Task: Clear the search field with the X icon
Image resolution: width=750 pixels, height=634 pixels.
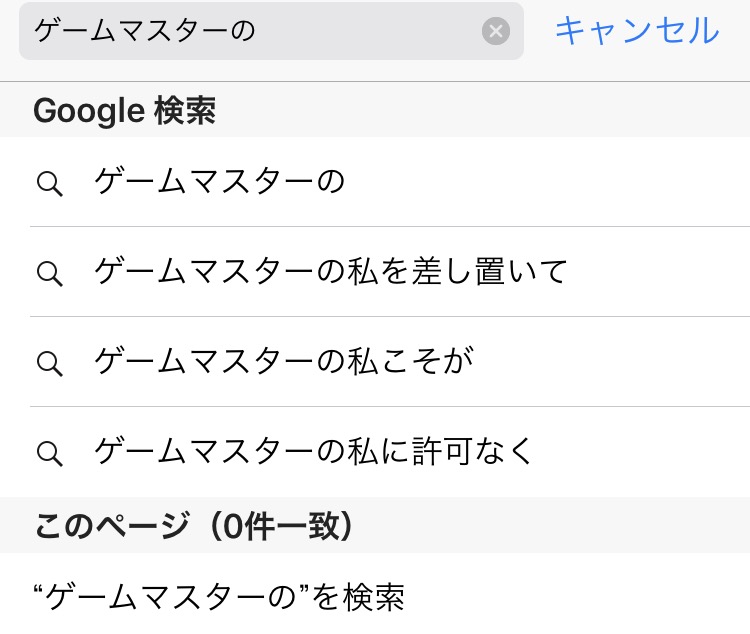Action: point(496,31)
